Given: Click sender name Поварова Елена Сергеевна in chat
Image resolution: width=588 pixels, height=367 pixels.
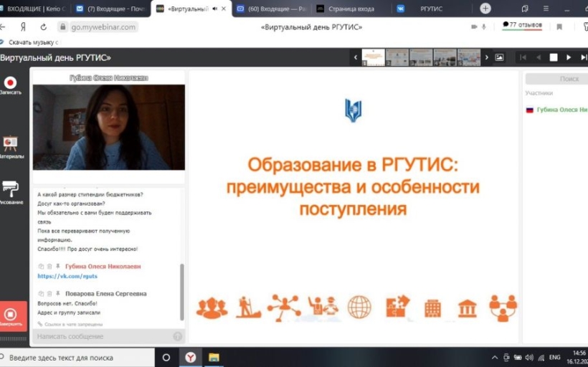Looking at the screenshot, I should (105, 293).
